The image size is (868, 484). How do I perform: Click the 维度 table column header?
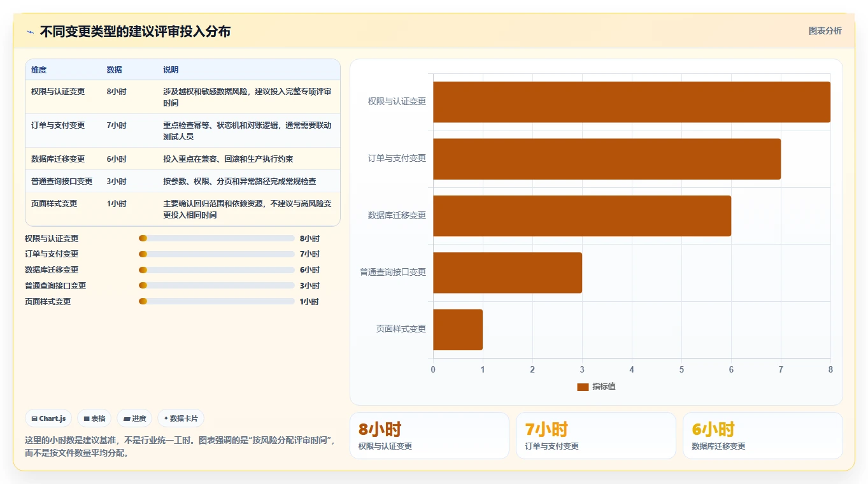tap(39, 70)
